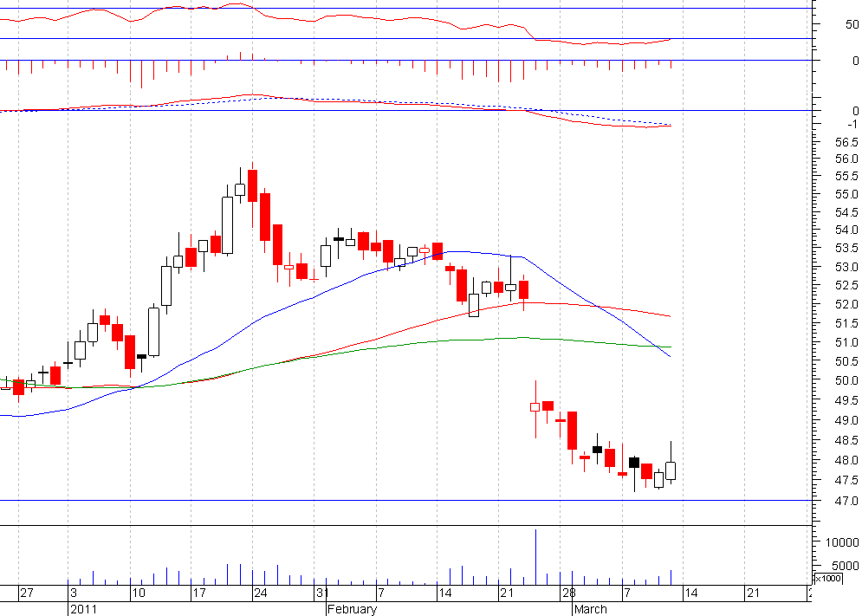Pick the 49.0 price level label

pyautogui.click(x=846, y=421)
